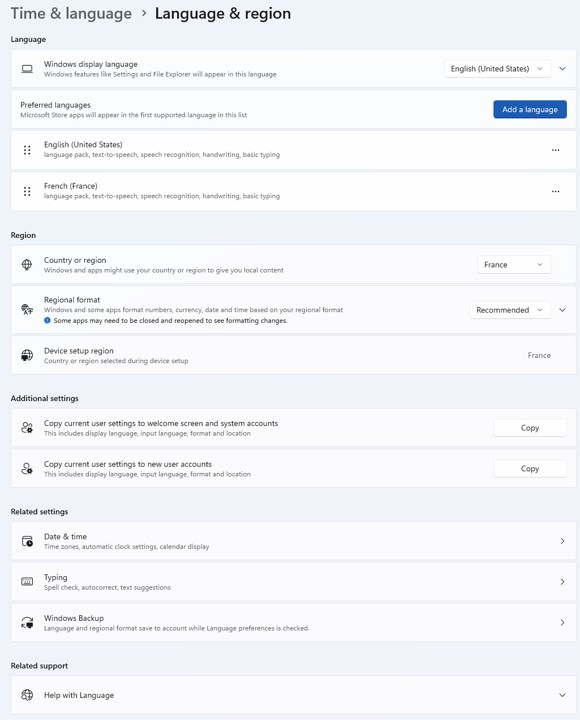Open the Regional format Recommended dropdown
580x720 pixels.
510,310
